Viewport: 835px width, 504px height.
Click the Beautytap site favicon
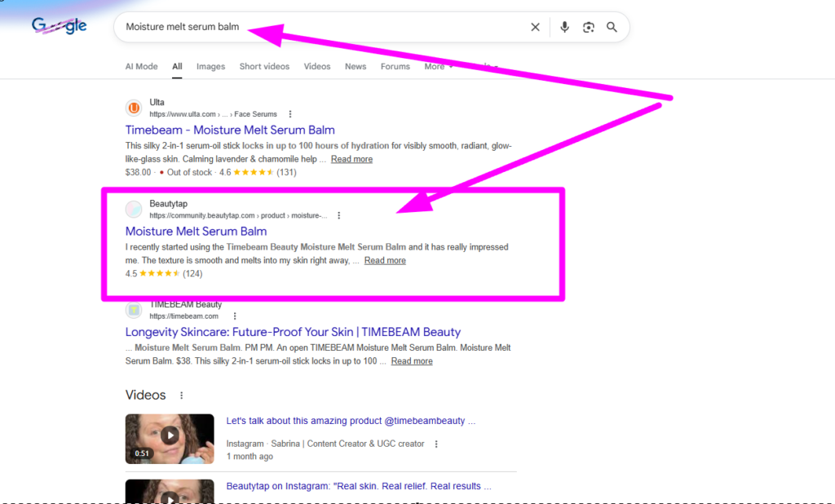tap(134, 209)
